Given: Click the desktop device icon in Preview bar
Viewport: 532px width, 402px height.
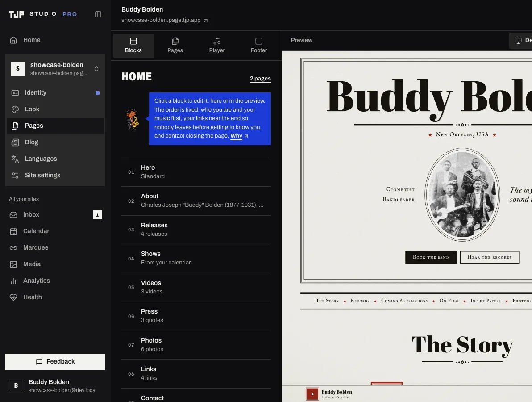Looking at the screenshot, I should [518, 40].
